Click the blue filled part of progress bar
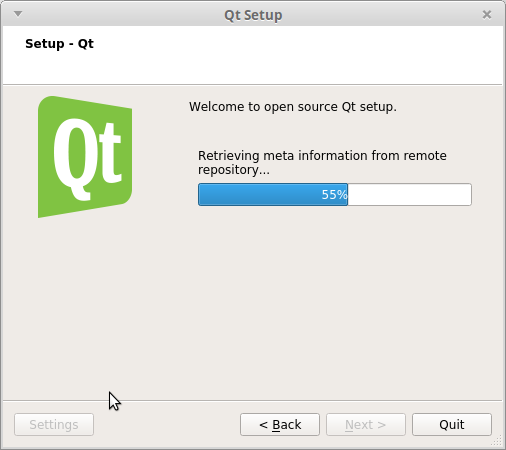 pos(273,194)
